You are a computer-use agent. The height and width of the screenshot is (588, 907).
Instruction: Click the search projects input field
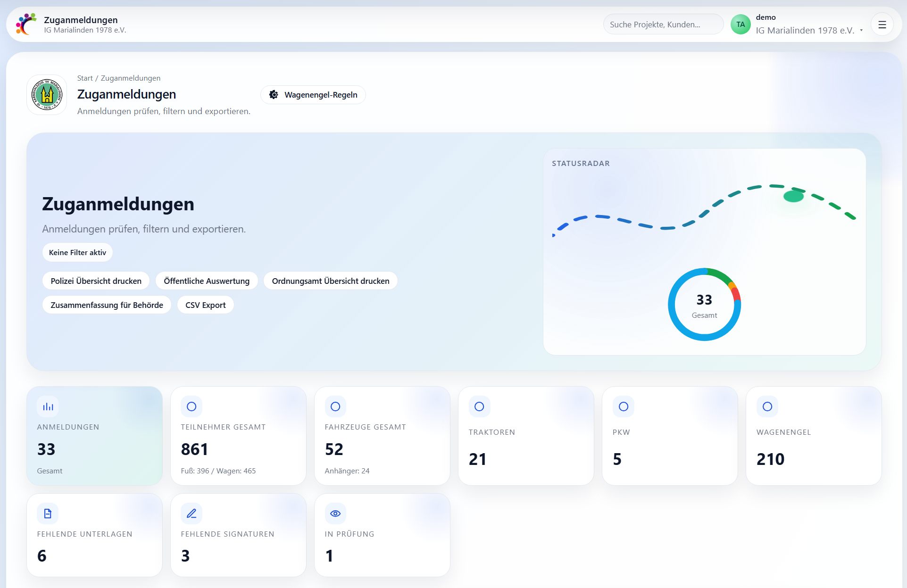click(663, 25)
